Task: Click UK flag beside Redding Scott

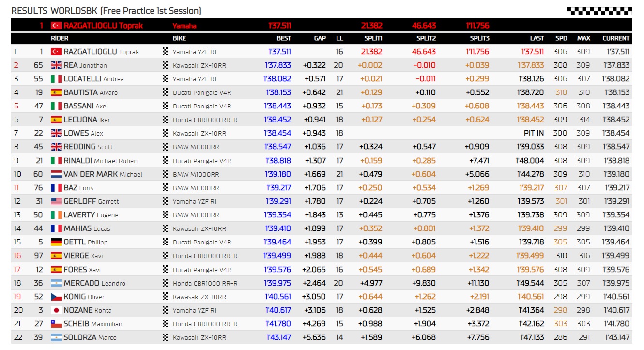Action: point(56,147)
